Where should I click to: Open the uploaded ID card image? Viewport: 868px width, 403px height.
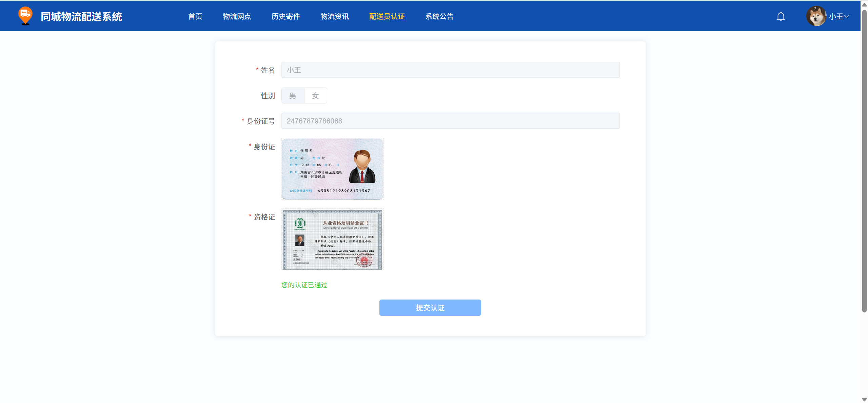click(332, 169)
